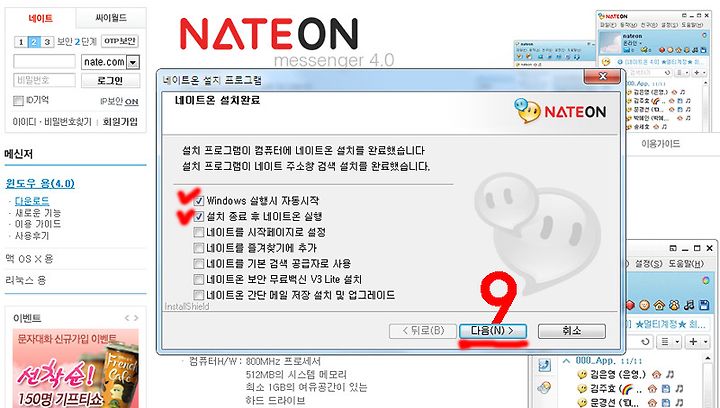
Task: Enable 네이트를 시작페이지로 설정 checkbox
Action: tap(198, 232)
